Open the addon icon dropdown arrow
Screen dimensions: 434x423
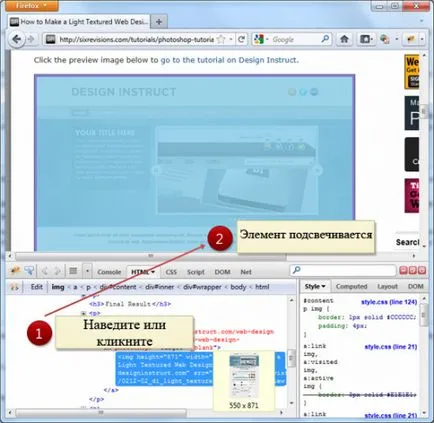pyautogui.click(x=397, y=39)
